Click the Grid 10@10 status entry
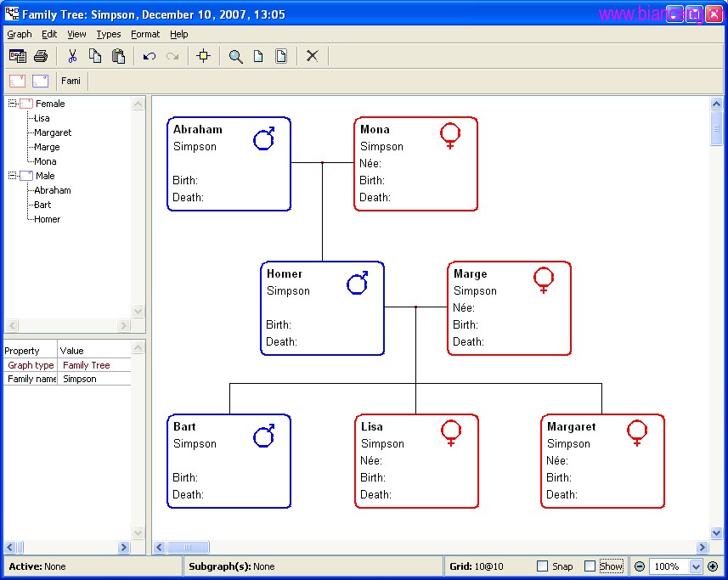 tap(477, 566)
